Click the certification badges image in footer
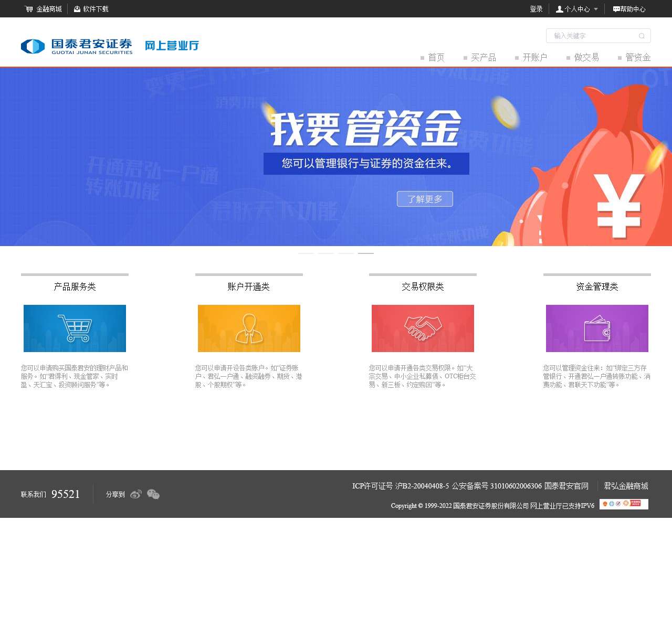 coord(624,504)
